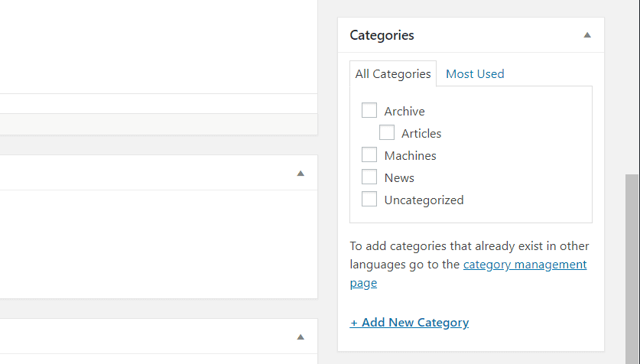The height and width of the screenshot is (364, 640).
Task: Click the Uncategorized label text
Action: coord(424,200)
